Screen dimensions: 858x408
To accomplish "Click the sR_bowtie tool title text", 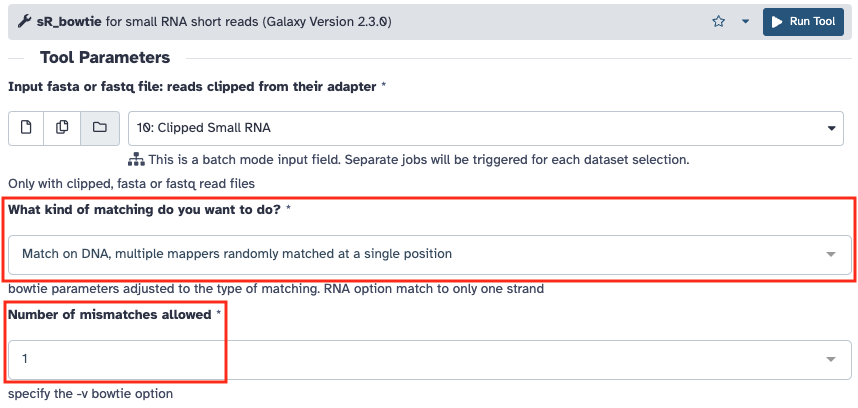I will click(x=67, y=22).
